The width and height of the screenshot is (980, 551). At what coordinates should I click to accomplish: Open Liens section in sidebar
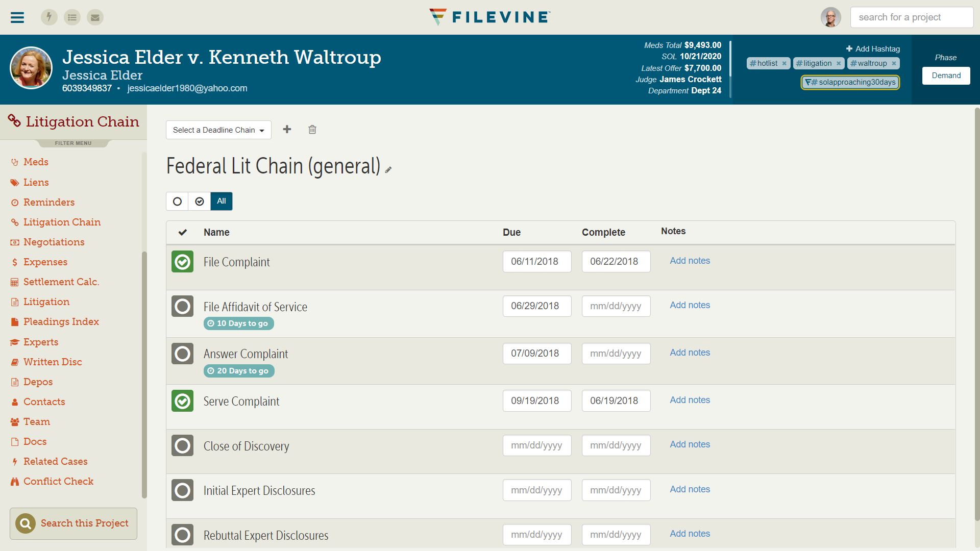click(36, 182)
